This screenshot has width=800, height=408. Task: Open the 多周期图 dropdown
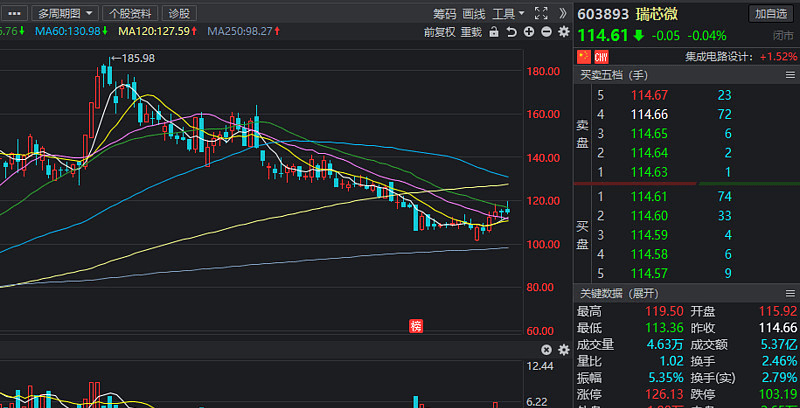pyautogui.click(x=65, y=13)
